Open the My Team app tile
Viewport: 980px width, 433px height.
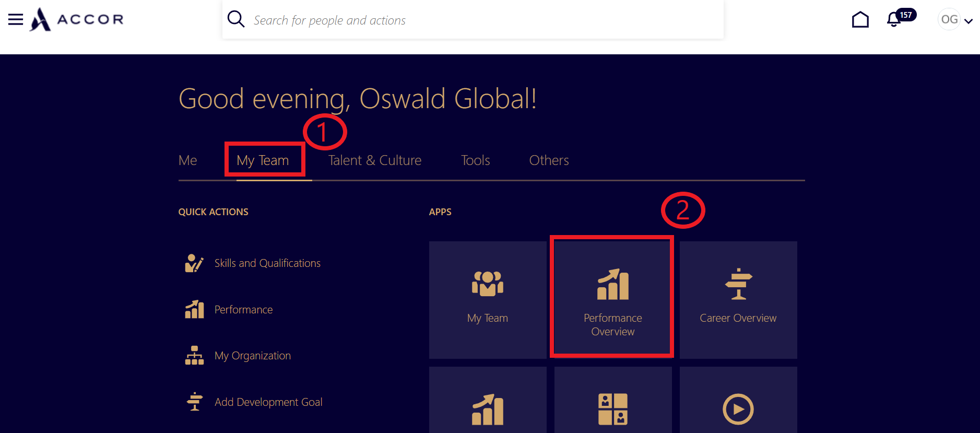(488, 300)
